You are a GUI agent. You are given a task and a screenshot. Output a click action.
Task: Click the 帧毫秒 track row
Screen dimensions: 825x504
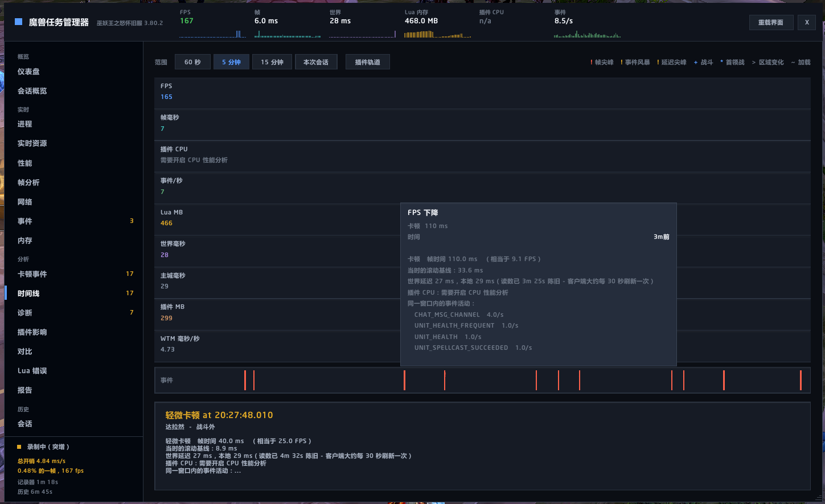pos(482,125)
